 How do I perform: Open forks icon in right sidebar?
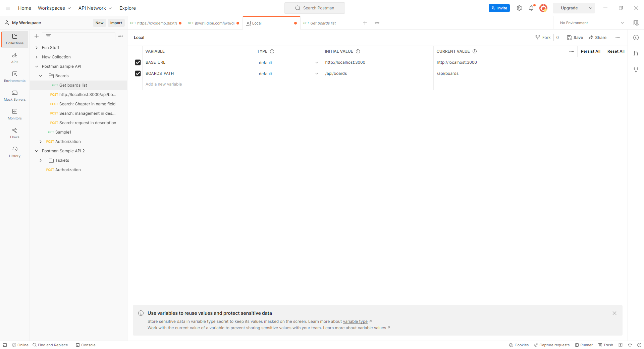[636, 70]
